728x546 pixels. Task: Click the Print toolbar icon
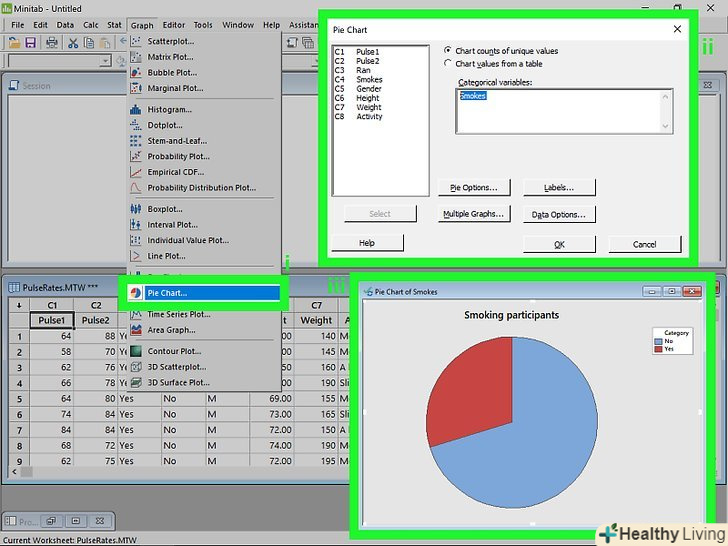[x=52, y=43]
